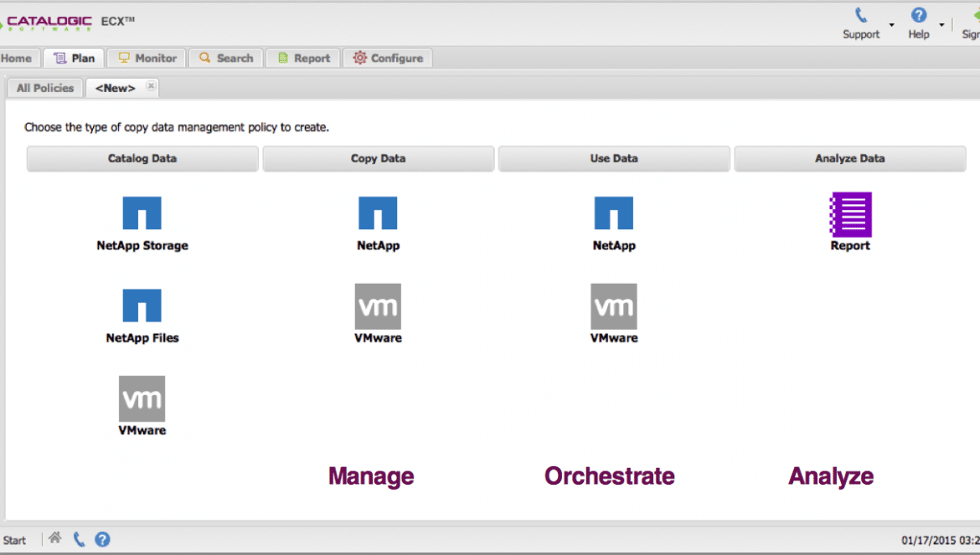Switch to the Home tab
This screenshot has height=555, width=980.
[18, 58]
